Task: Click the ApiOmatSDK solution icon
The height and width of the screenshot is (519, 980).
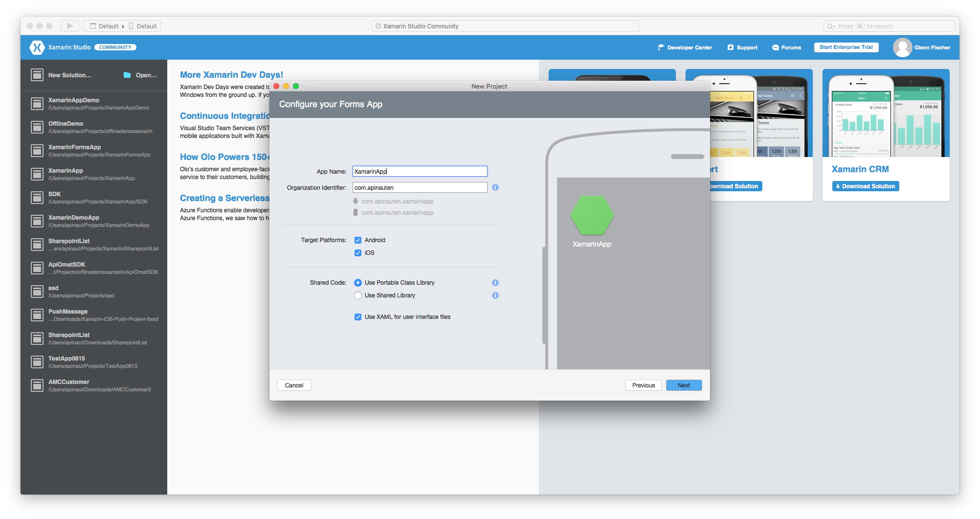Action: point(37,268)
